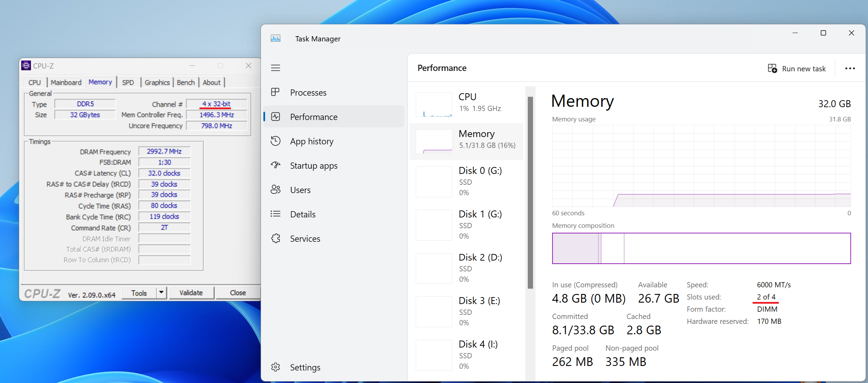Click Form factor value DIMM
The width and height of the screenshot is (868, 383).
click(767, 309)
